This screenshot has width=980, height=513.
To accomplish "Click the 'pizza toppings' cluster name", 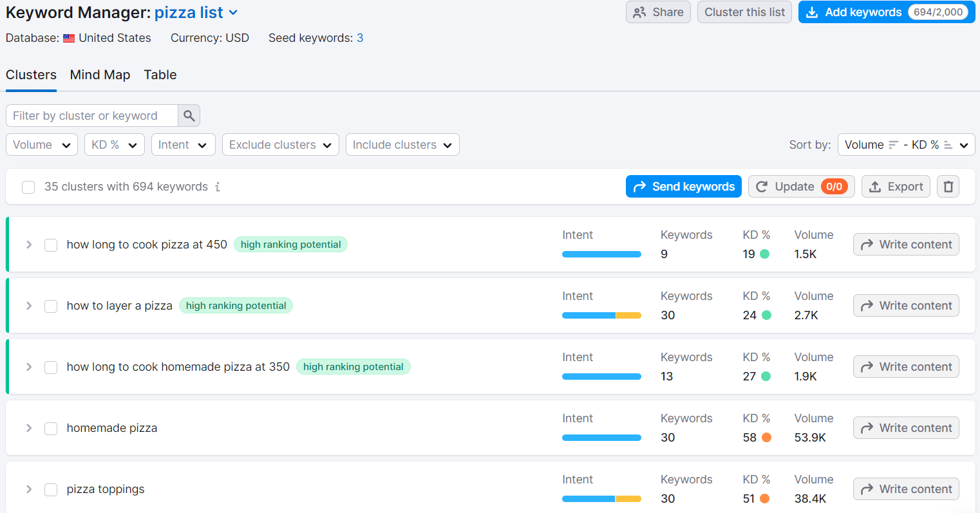I will [106, 489].
